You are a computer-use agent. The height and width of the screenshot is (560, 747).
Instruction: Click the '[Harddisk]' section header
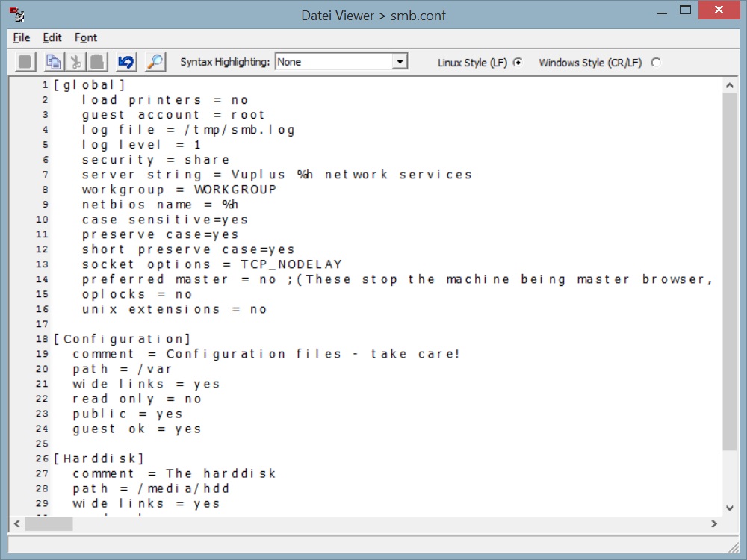pyautogui.click(x=99, y=458)
